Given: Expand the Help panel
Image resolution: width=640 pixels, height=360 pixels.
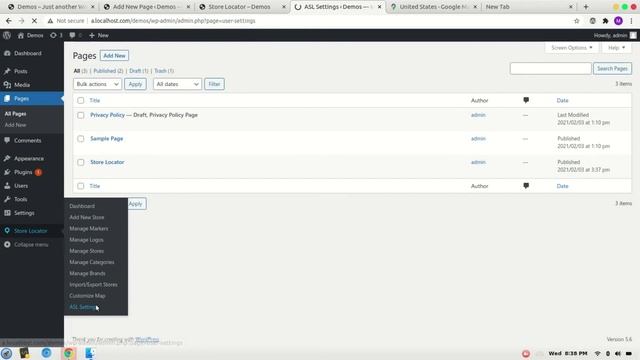Looking at the screenshot, I should [617, 48].
